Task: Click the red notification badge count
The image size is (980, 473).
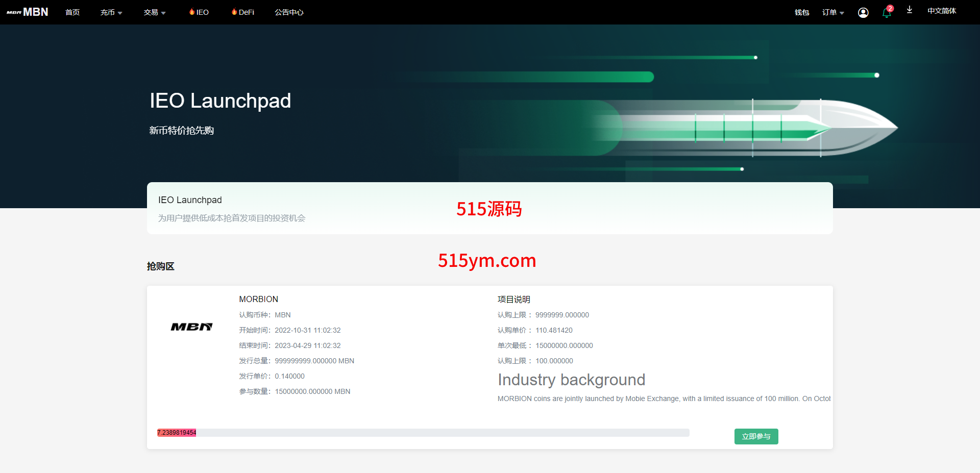Action: pyautogui.click(x=890, y=8)
